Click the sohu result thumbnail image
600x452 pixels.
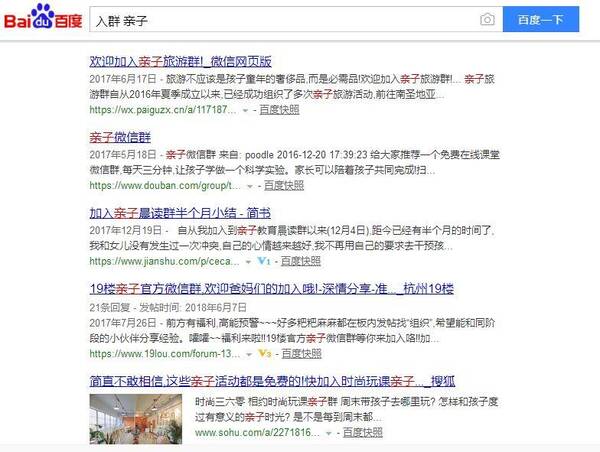[136, 419]
